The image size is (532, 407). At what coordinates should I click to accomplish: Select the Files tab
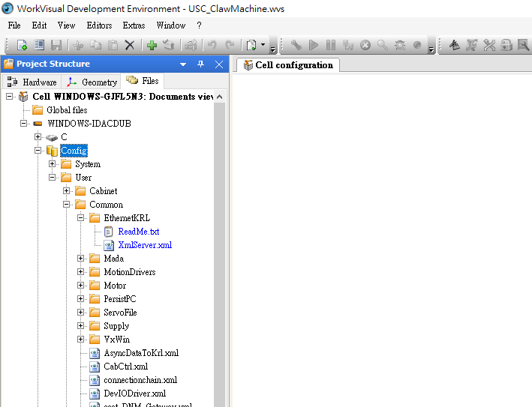[143, 81]
